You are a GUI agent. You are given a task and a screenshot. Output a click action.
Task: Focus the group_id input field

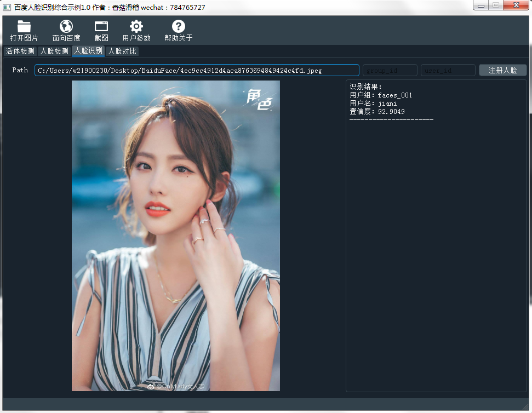(390, 70)
